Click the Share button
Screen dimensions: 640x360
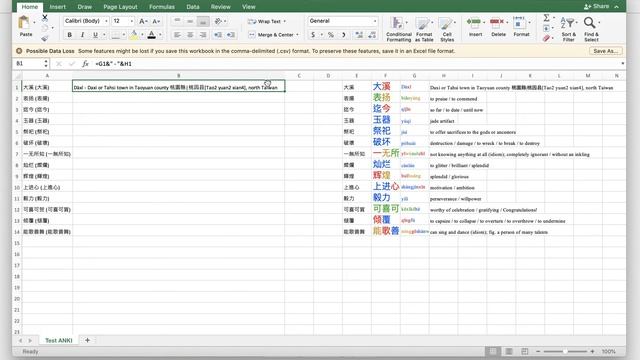coord(597,7)
